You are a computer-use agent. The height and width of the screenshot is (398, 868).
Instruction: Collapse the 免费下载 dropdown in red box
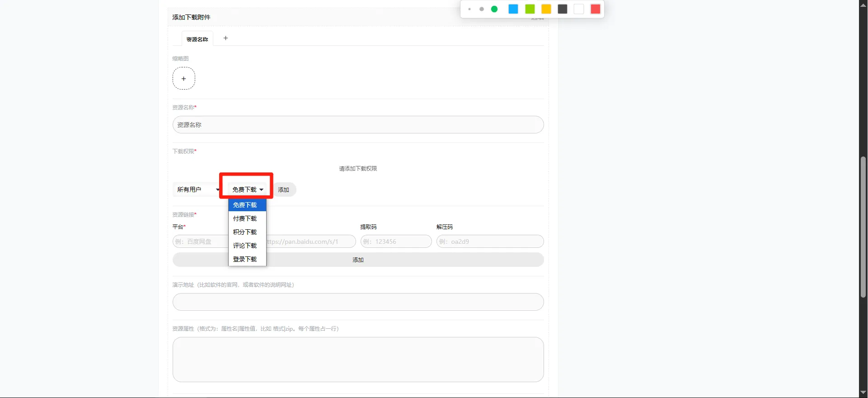click(x=247, y=190)
